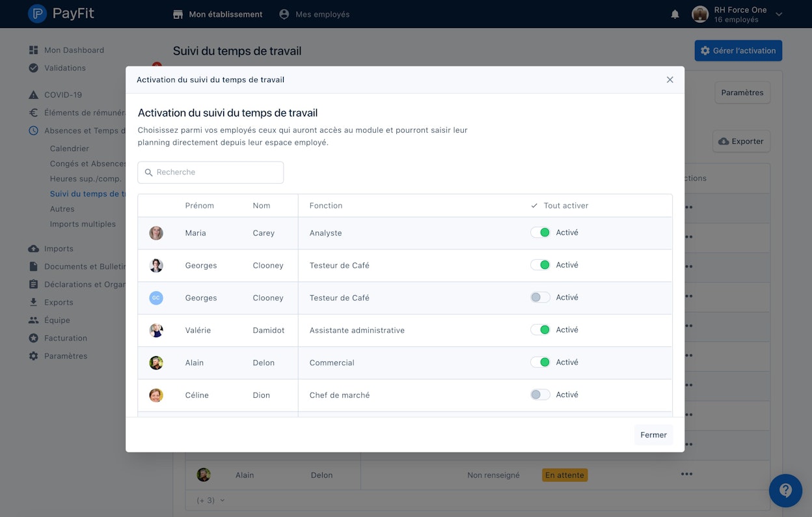812x517 pixels.
Task: Click the COVID-19 warning triangle icon
Action: click(x=34, y=95)
